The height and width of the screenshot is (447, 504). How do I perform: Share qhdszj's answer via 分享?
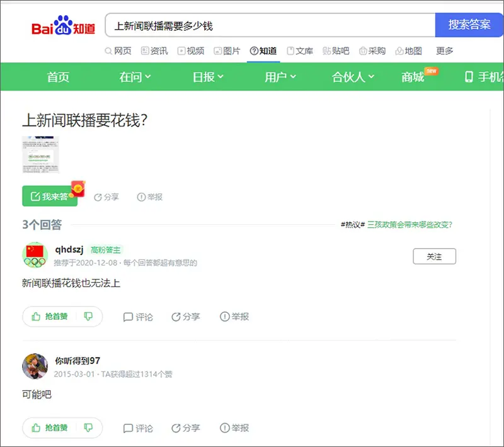tap(186, 317)
